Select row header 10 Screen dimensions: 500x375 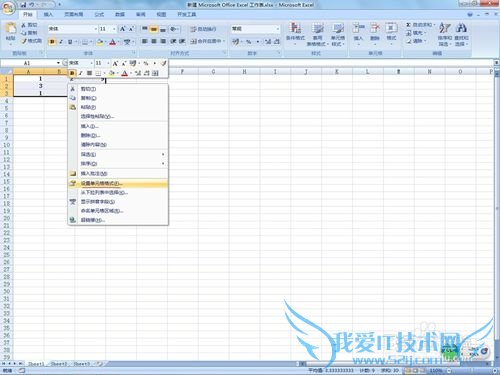[x=6, y=145]
